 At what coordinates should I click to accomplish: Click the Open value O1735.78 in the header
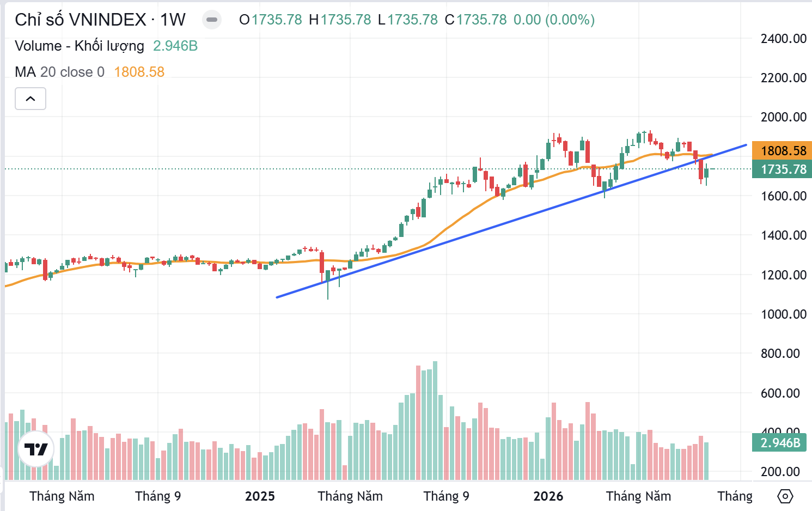click(271, 20)
